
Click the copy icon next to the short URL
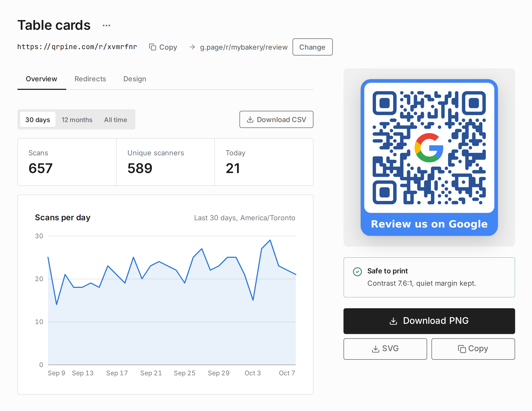153,47
